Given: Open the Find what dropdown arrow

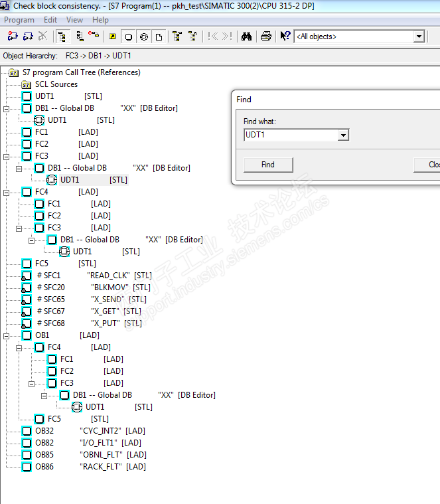Looking at the screenshot, I should point(343,135).
